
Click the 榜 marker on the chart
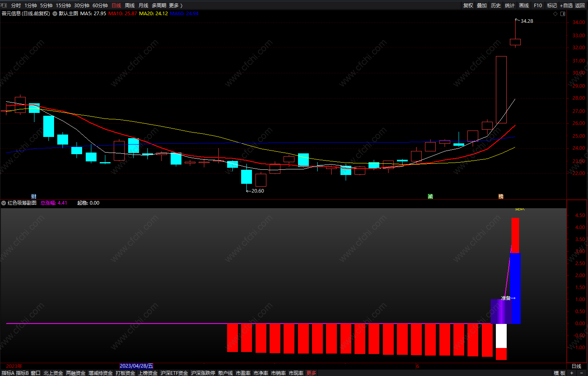(501, 196)
